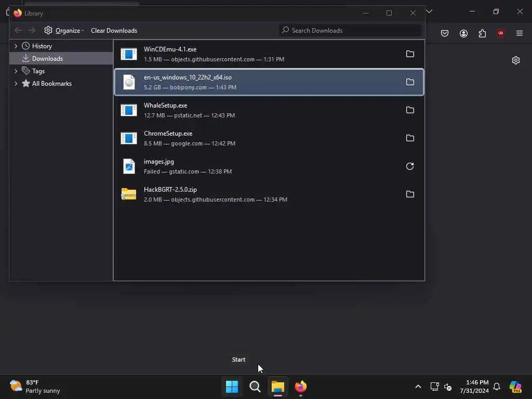The height and width of the screenshot is (399, 532).
Task: Click '8.5 MB — google.com' detail text
Action: (x=173, y=143)
